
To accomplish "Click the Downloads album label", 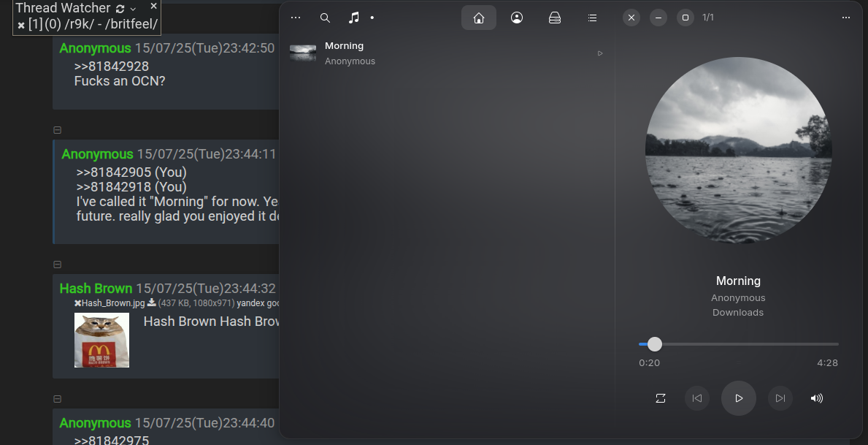I will coord(738,313).
